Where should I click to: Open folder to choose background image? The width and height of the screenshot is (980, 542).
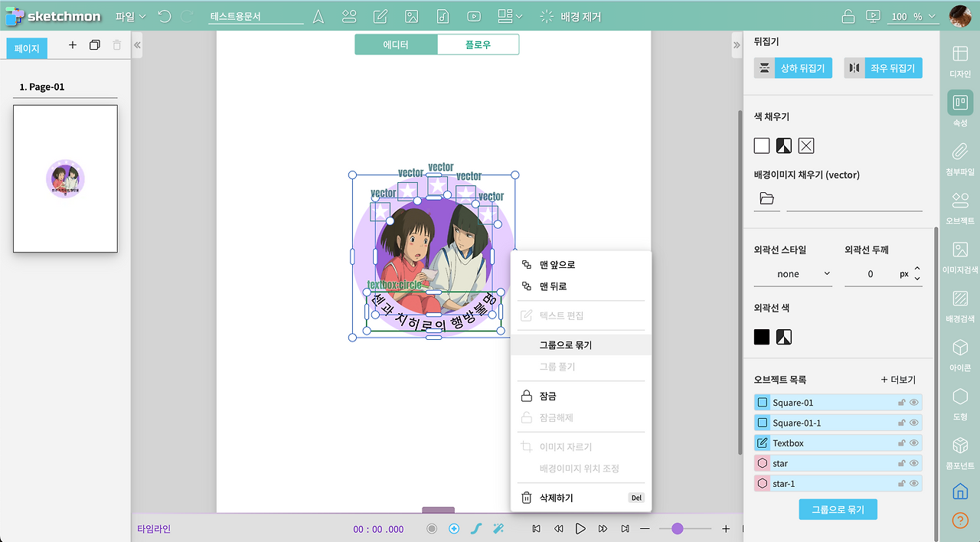pos(766,198)
